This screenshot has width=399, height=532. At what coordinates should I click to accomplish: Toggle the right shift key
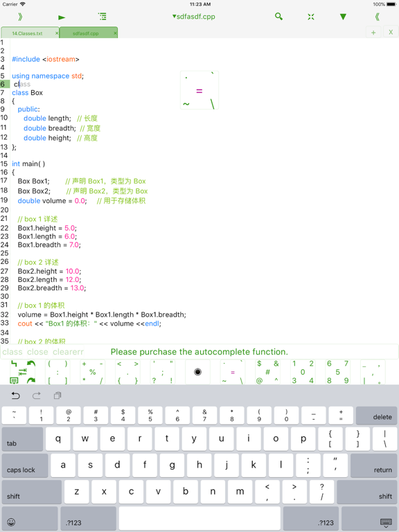[366, 492]
